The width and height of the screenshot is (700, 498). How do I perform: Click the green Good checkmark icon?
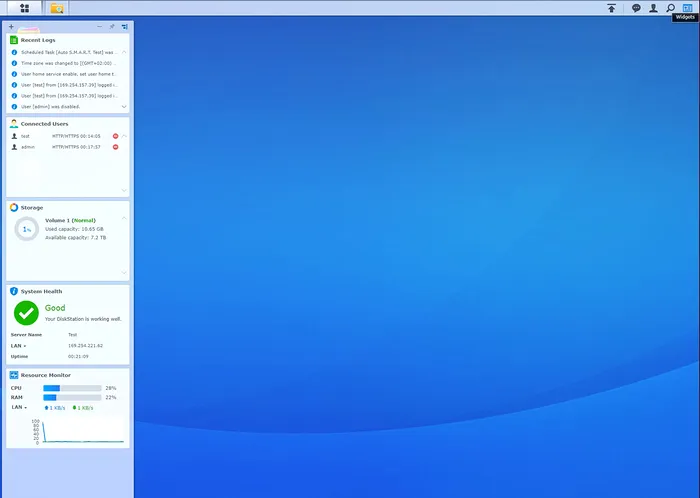(26, 313)
